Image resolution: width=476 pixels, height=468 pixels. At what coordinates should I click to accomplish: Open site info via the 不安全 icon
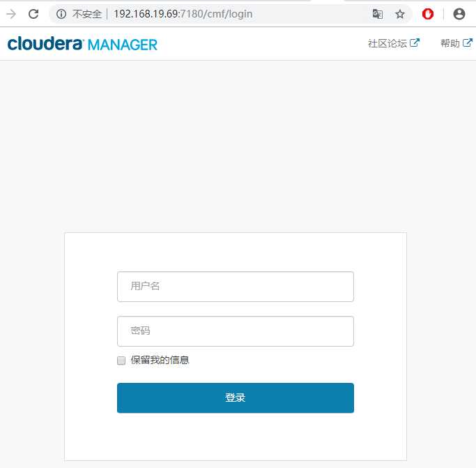tap(61, 14)
